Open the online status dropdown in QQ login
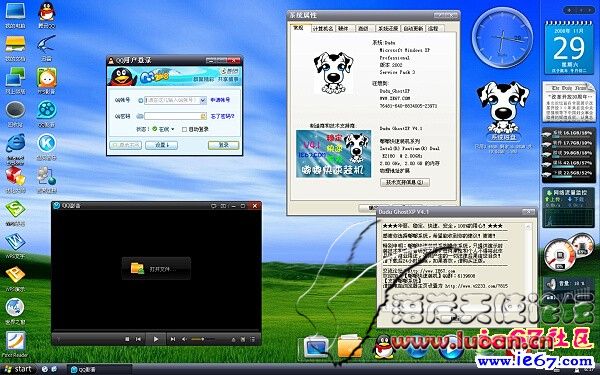Image resolution: width=600 pixels, height=375 pixels. pos(163,129)
